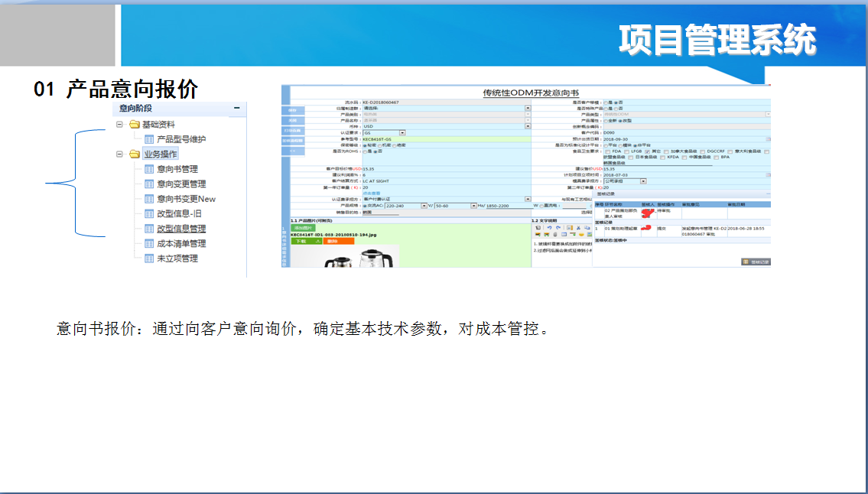Screen dimensions: 868x494
Task: Click the smiley emoticon icon in editor toolbar
Action: 581,234
